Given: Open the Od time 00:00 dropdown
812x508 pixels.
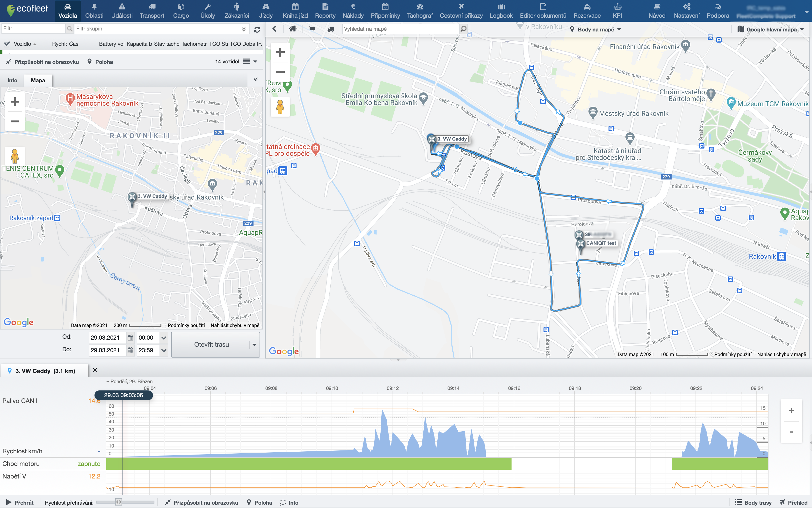Looking at the screenshot, I should click(x=164, y=338).
